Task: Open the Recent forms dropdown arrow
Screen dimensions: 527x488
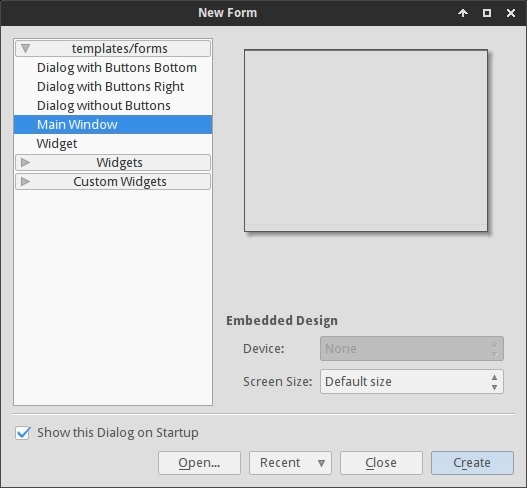Action: point(321,463)
